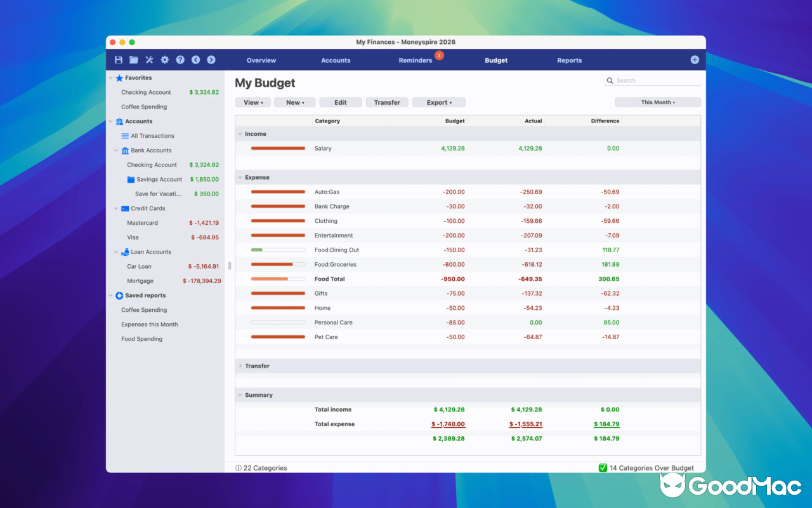
Task: Open the file manager folder icon
Action: pos(133,60)
